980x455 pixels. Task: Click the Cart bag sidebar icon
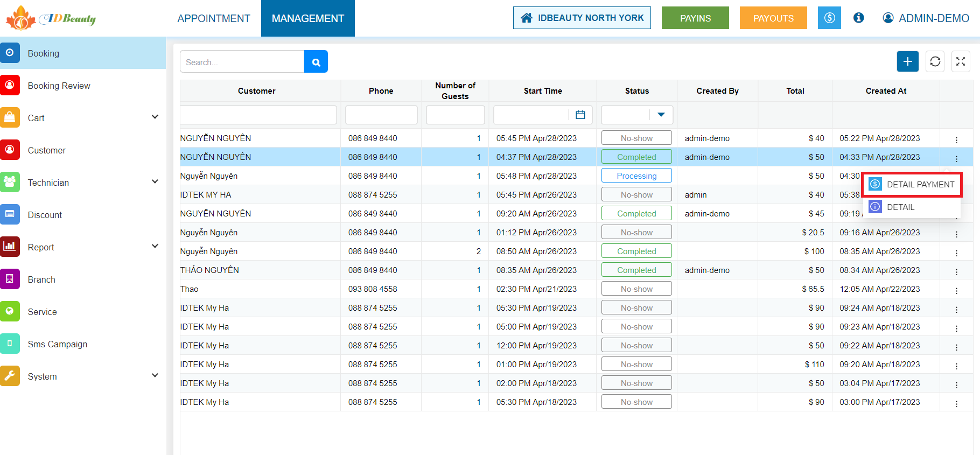(10, 117)
